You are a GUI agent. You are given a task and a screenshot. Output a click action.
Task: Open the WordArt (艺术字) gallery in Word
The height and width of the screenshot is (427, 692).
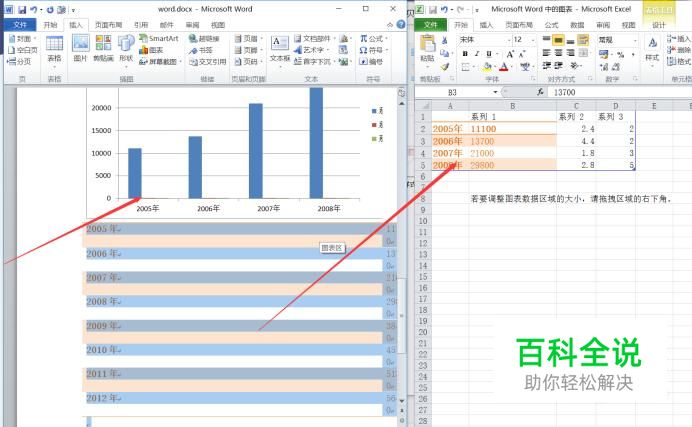(312, 50)
